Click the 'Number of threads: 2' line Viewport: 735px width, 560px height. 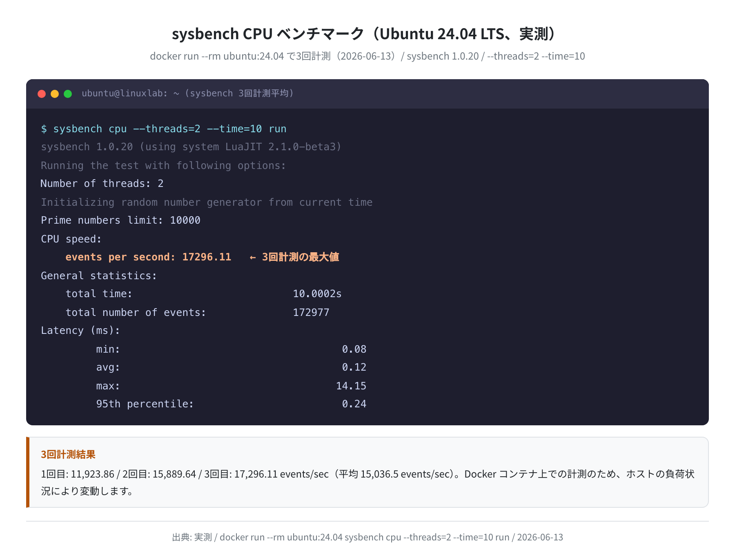102,184
